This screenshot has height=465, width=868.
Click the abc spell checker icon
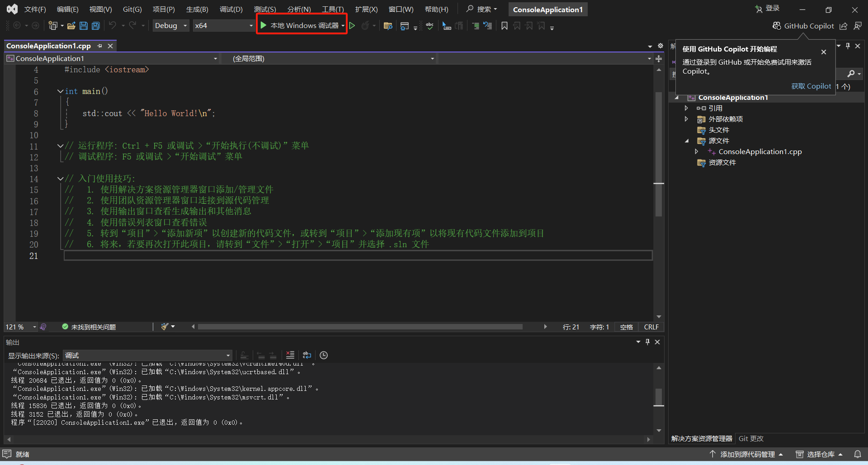pyautogui.click(x=429, y=26)
